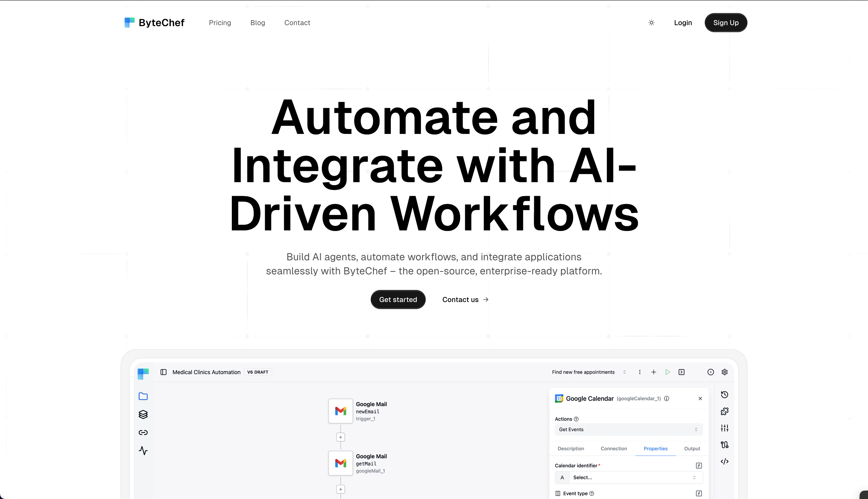Open the connections link icon in sidebar
The height and width of the screenshot is (499, 868).
click(x=143, y=432)
